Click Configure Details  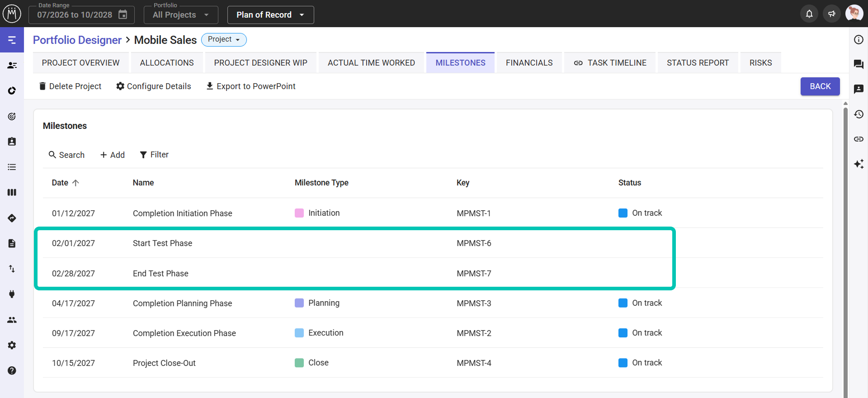click(x=154, y=86)
